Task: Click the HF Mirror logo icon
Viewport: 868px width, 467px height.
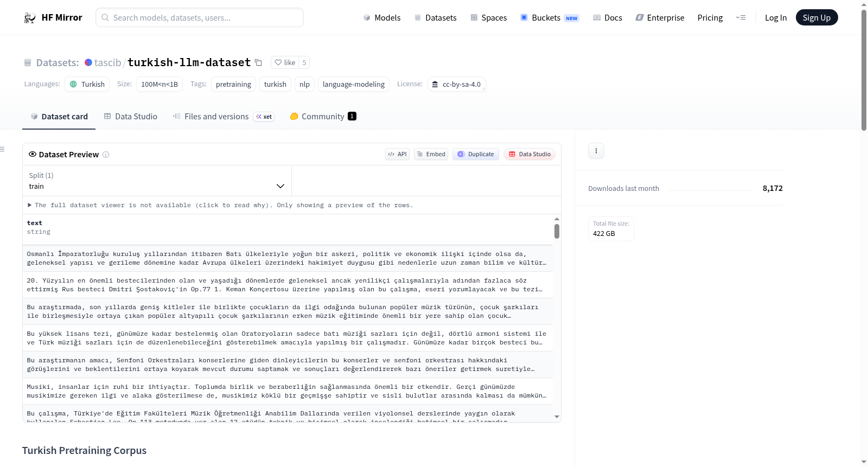Action: (x=30, y=17)
